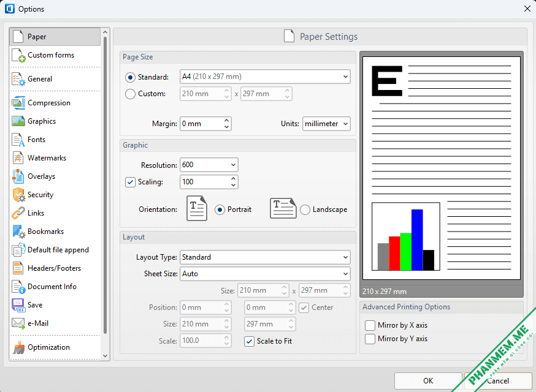Image resolution: width=536 pixels, height=392 pixels.
Task: Click the Headers/Footers icon
Action: (18, 268)
